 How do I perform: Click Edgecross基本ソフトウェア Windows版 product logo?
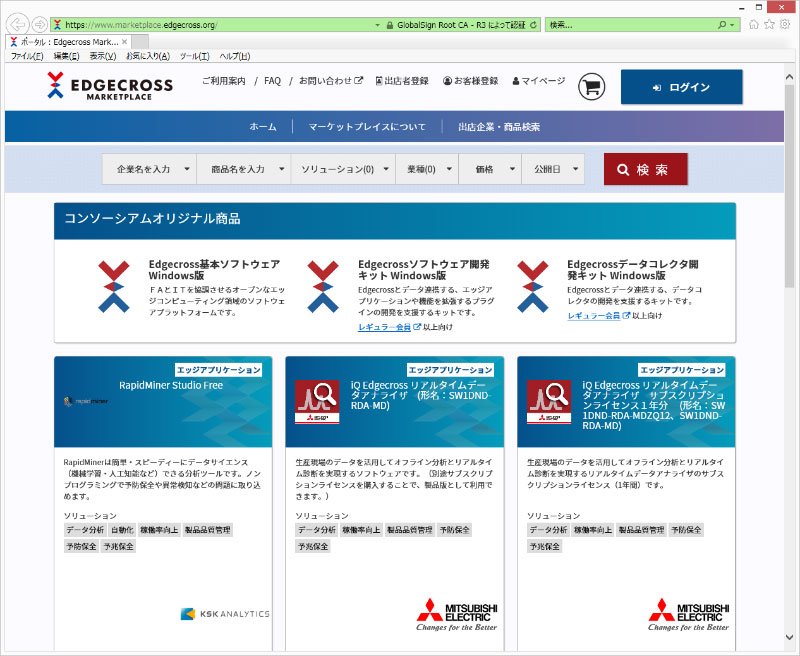click(x=114, y=287)
